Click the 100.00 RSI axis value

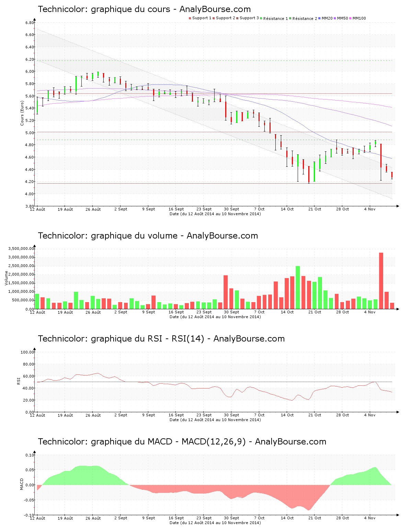click(x=27, y=352)
